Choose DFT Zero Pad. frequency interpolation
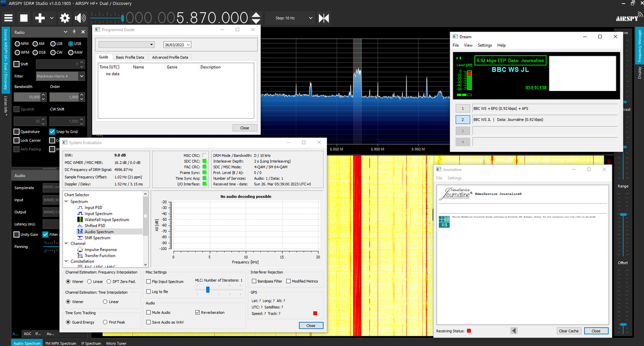The image size is (644, 346). click(109, 282)
